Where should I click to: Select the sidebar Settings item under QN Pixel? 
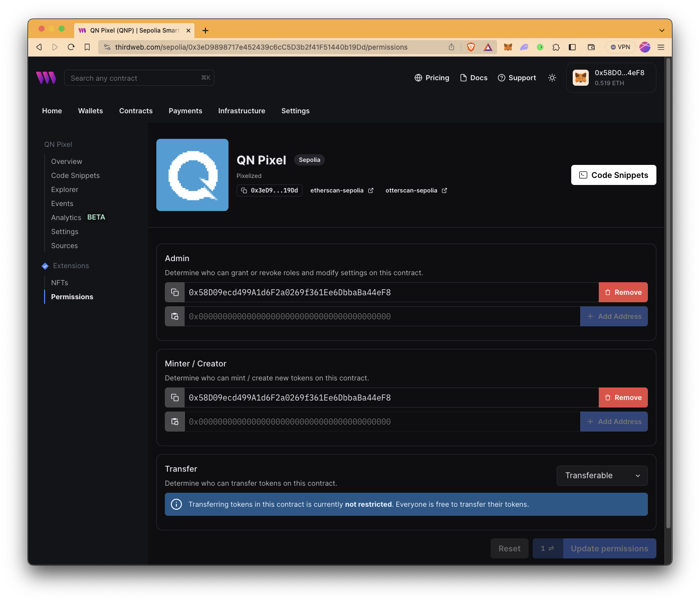(x=65, y=232)
